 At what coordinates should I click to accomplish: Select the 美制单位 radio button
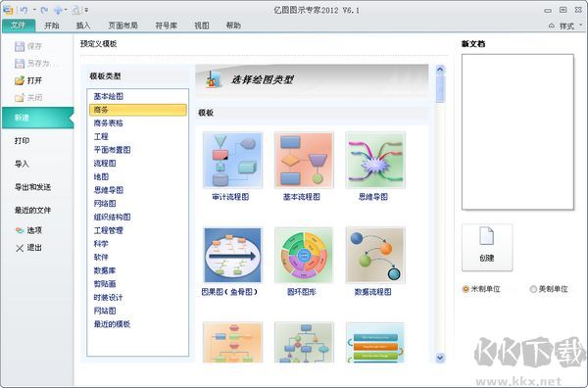[x=533, y=289]
